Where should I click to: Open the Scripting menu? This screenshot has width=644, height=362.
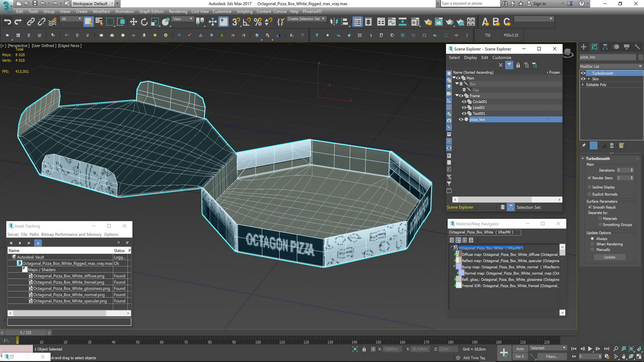[x=245, y=11]
